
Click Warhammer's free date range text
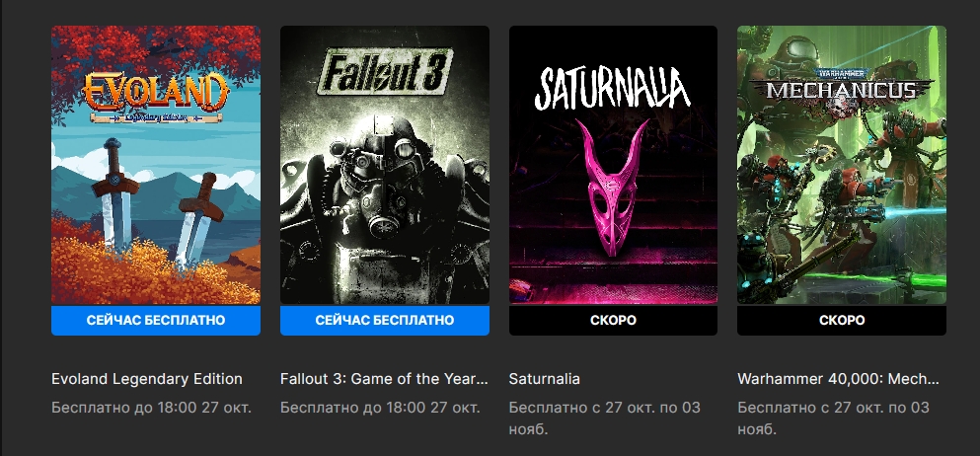pos(832,418)
